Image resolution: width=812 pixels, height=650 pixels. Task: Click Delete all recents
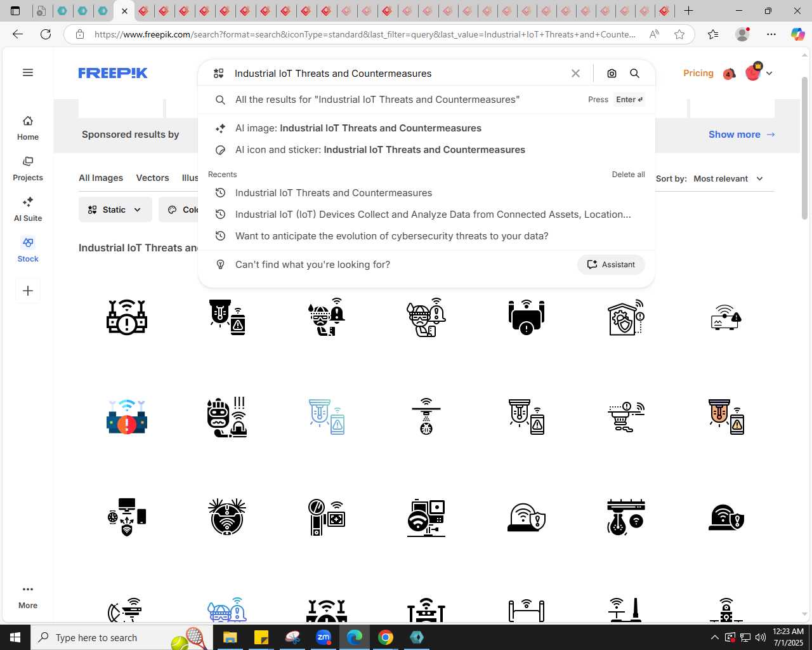point(628,175)
